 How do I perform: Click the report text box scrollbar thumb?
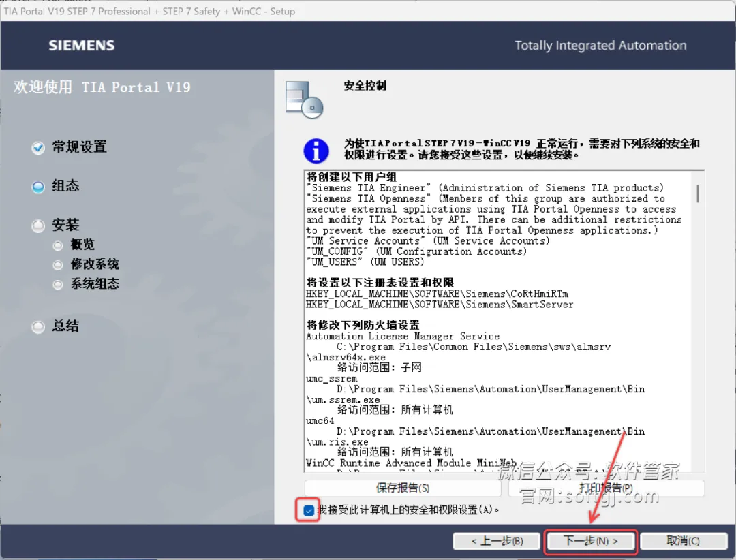[698, 193]
